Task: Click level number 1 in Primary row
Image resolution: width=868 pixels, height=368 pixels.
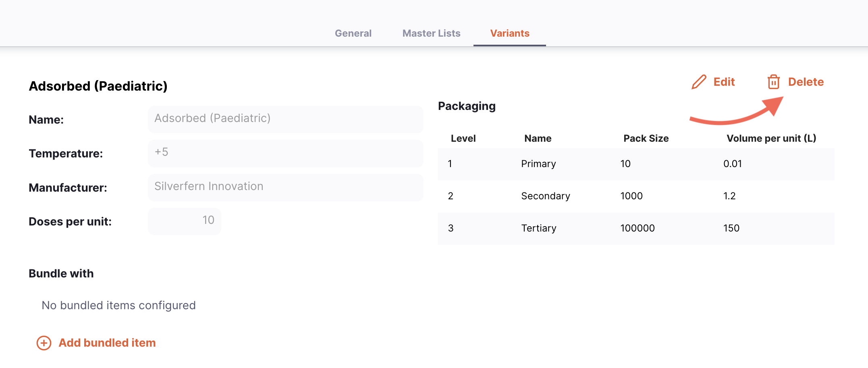Action: (x=450, y=164)
